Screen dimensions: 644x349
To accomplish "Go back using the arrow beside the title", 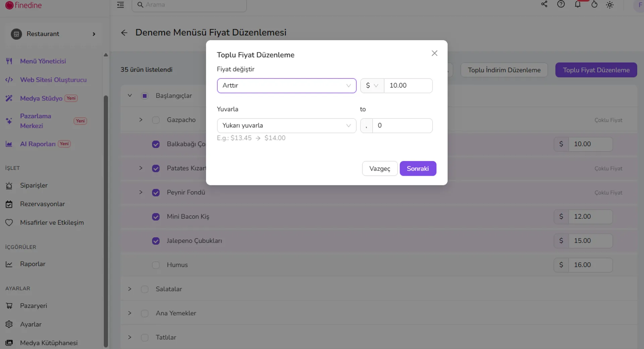I will (x=124, y=33).
